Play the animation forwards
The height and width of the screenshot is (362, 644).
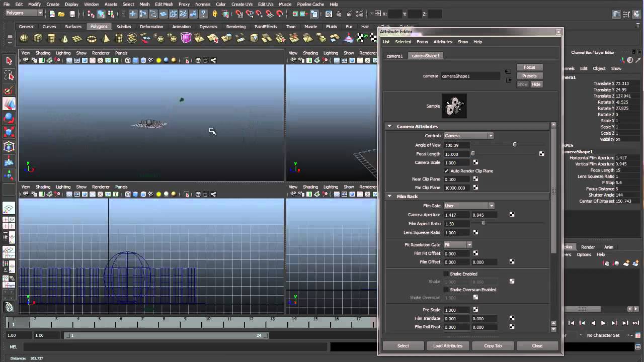(603, 323)
